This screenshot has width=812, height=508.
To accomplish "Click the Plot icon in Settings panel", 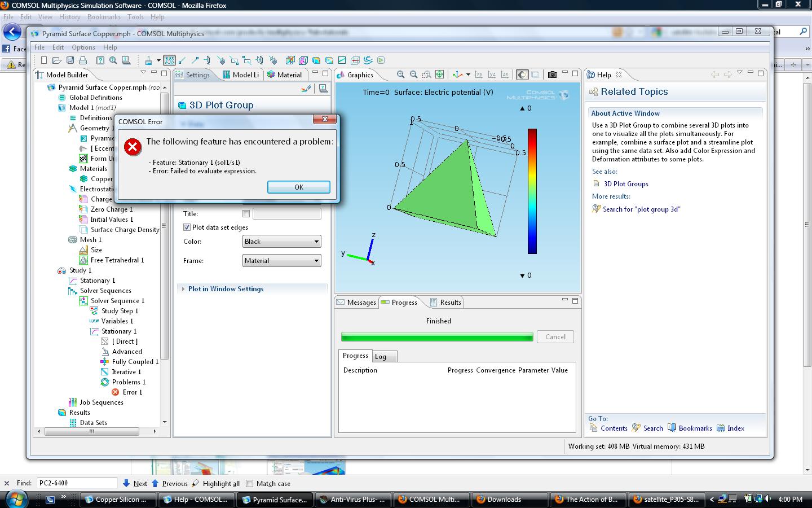I will [306, 89].
